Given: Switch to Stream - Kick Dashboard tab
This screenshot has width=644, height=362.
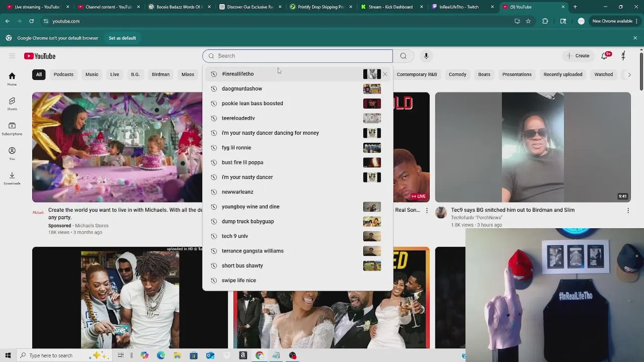Looking at the screenshot, I should [392, 7].
